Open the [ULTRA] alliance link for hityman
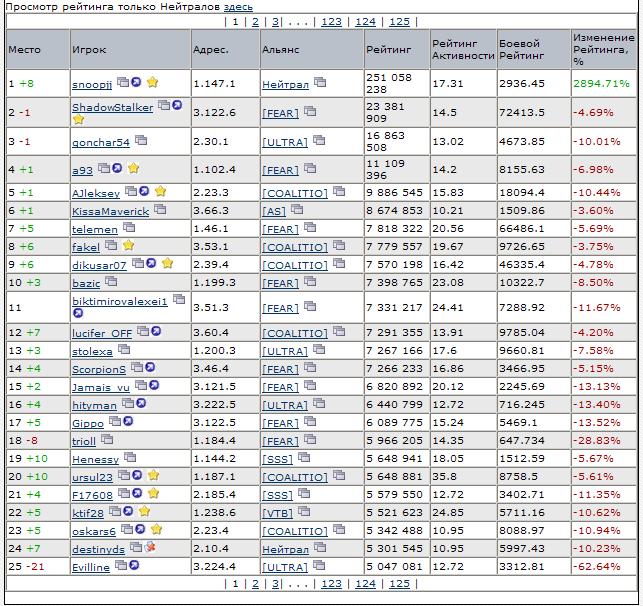 (x=284, y=405)
